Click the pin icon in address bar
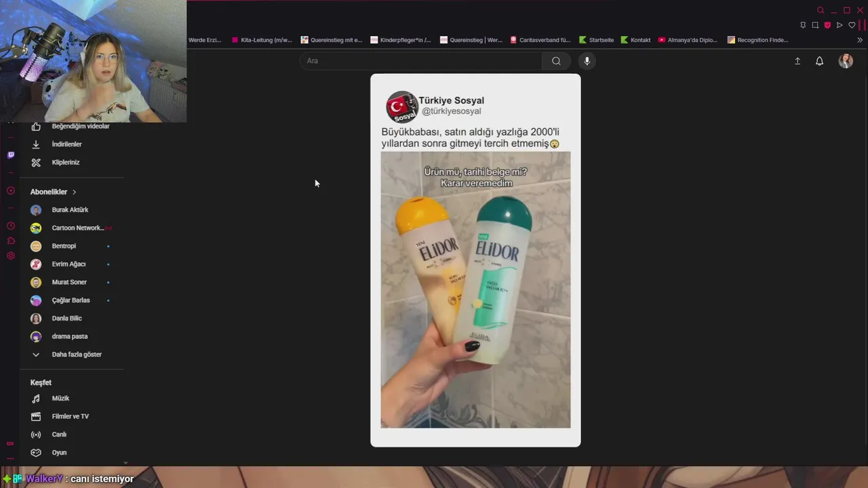 click(x=803, y=25)
